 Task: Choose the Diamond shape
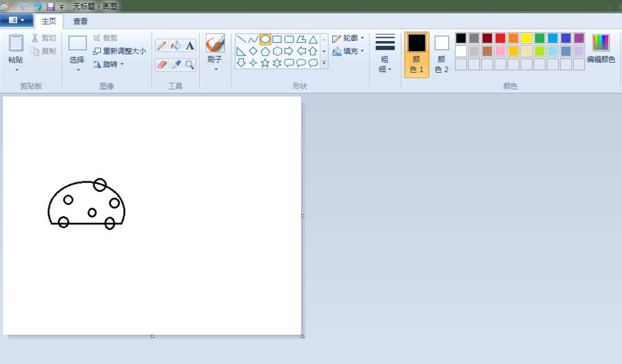253,51
